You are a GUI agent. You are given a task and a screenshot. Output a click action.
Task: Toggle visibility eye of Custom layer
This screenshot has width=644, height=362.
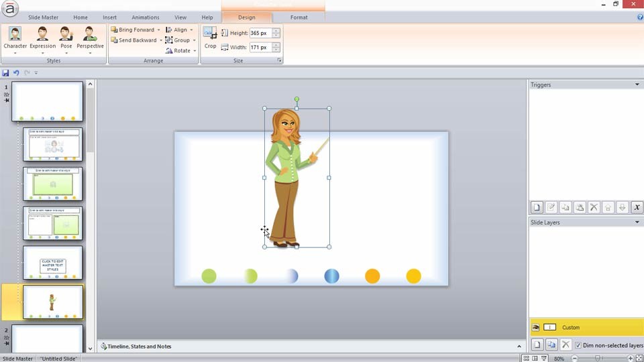pos(535,328)
